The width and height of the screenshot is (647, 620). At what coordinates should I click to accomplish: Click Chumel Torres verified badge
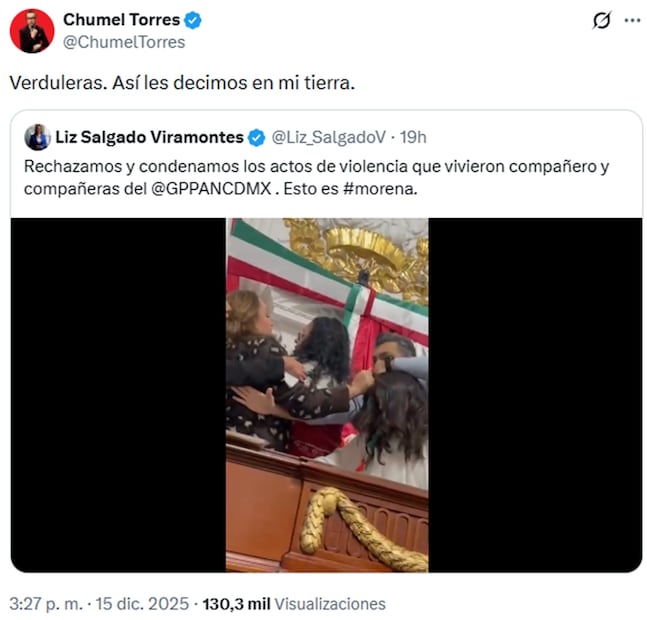(192, 20)
